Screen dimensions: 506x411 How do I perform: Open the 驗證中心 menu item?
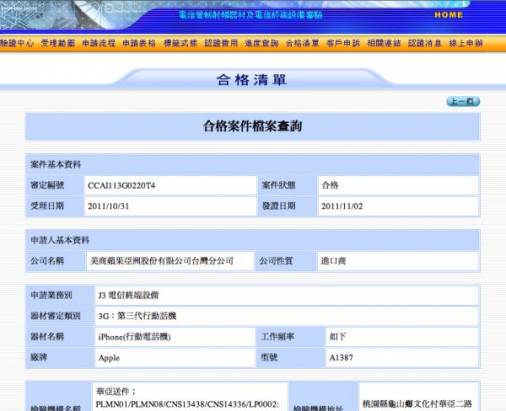[x=17, y=43]
